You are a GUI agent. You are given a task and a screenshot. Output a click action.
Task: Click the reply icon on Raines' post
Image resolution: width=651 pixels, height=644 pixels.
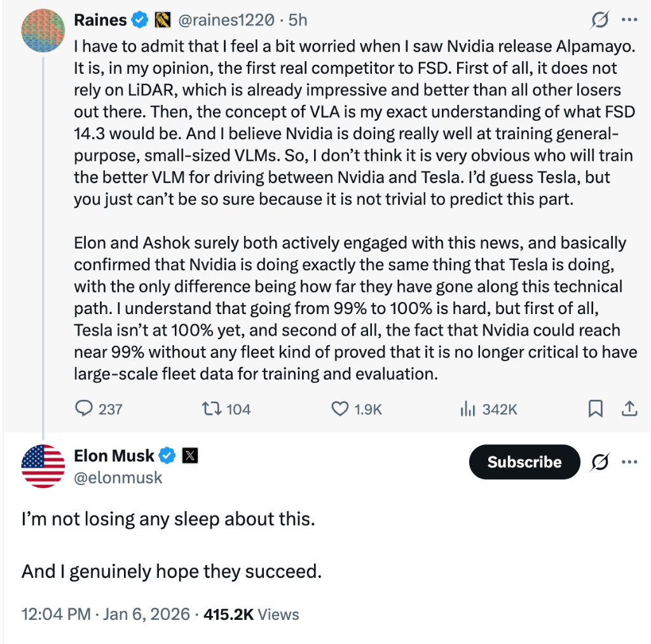tap(85, 409)
